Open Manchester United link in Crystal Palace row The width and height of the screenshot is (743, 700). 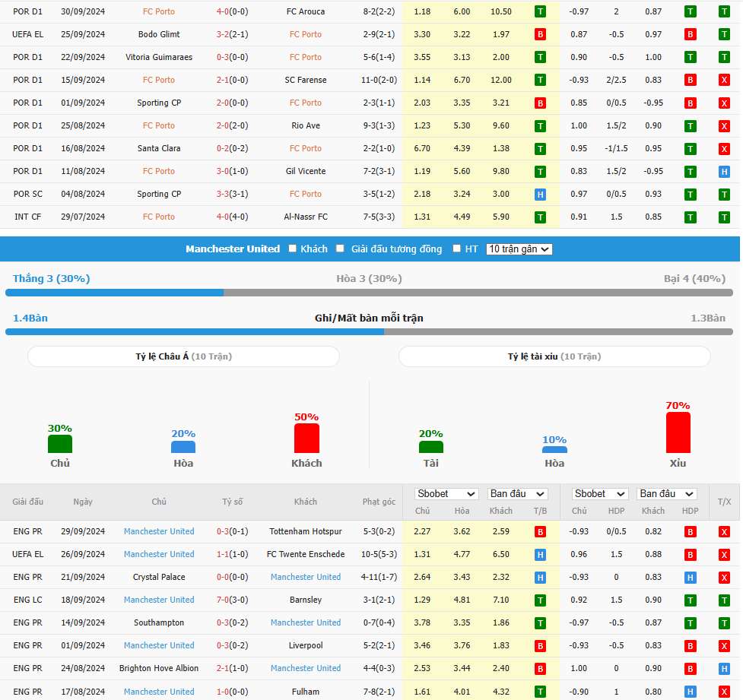[306, 577]
